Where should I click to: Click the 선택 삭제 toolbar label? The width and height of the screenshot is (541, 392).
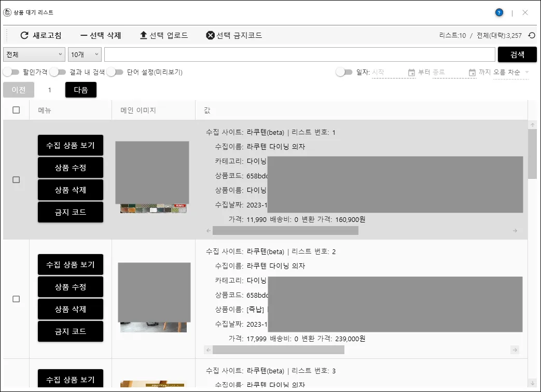(105, 35)
